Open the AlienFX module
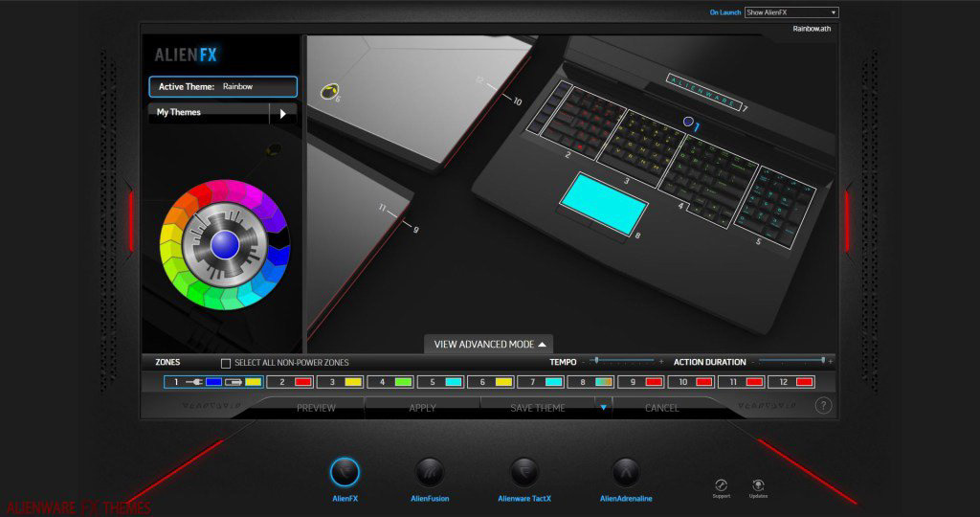This screenshot has height=517, width=980. [x=345, y=472]
